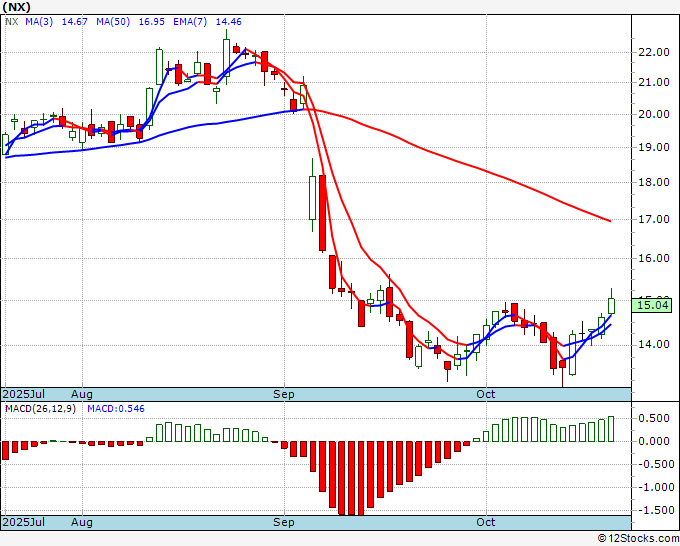Click the Sep label on MACD axis
Screen dimensions: 680x546
tap(284, 522)
